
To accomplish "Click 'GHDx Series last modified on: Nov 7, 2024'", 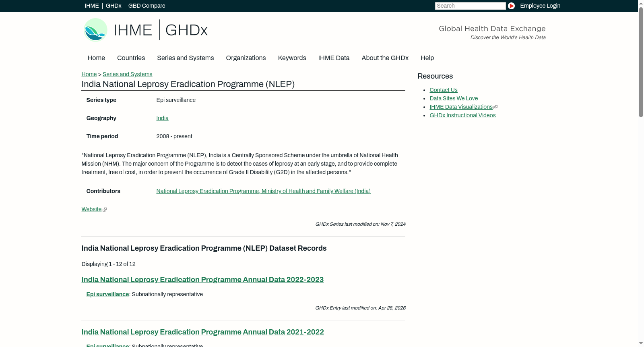I will click(360, 224).
